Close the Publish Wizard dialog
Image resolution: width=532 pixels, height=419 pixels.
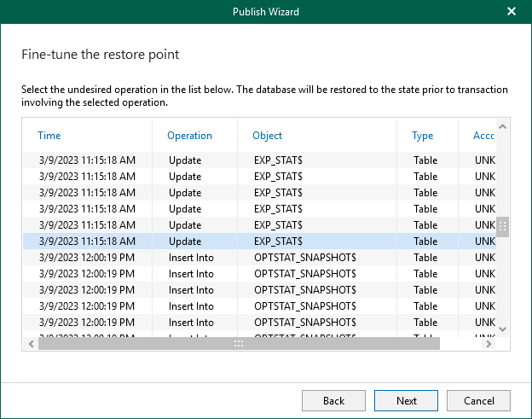pos(511,12)
